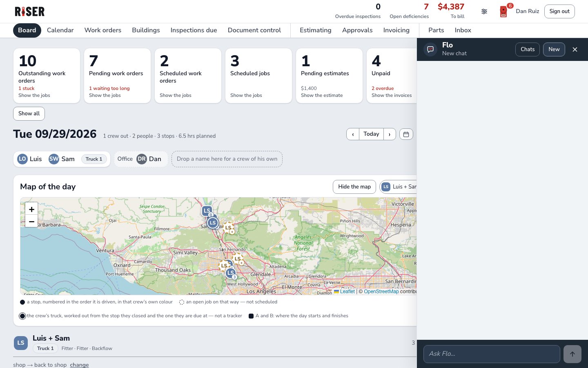Hide the map
The image size is (588, 368).
[x=354, y=187]
